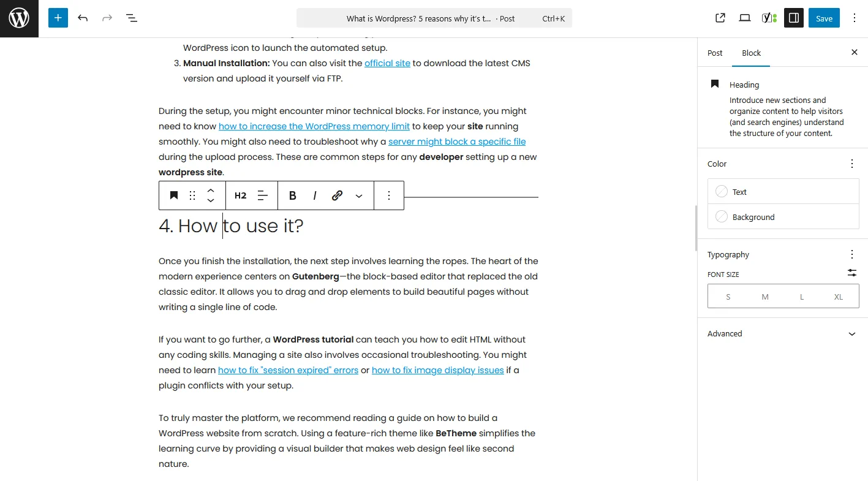Undo the last change
This screenshot has width=868, height=481.
click(x=82, y=18)
